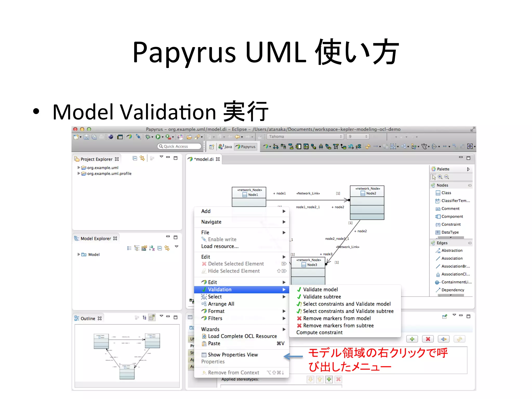Click the Save icon in main toolbar
The height and width of the screenshot is (399, 532).
pos(87,137)
